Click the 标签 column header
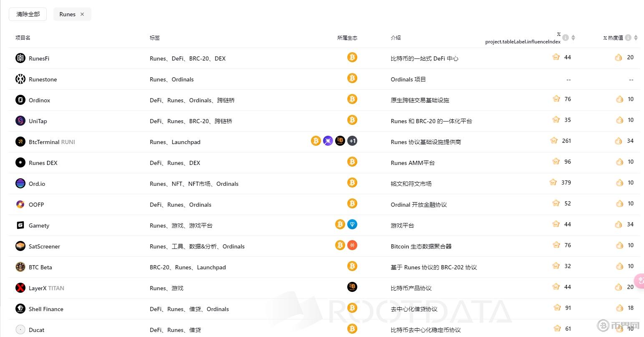Screen dimensions: 644x337 click(155, 38)
